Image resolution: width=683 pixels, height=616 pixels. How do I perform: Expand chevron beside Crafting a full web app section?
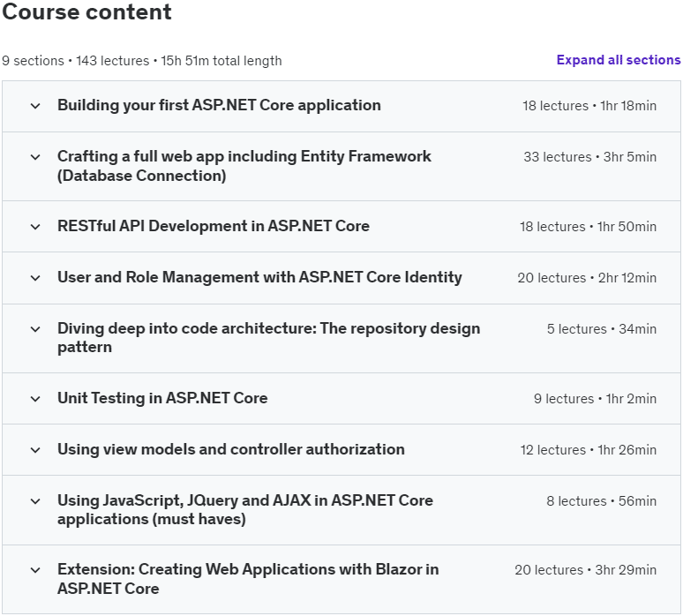[35, 157]
